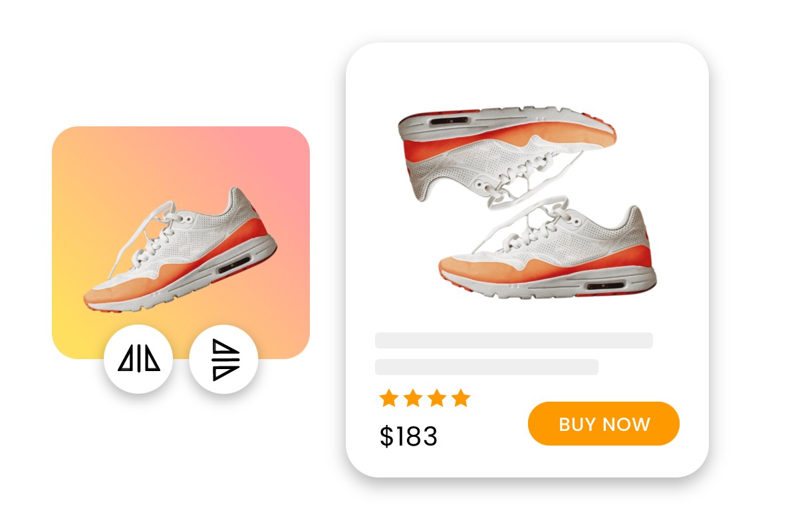The width and height of the screenshot is (798, 532).
Task: Click the longer gray placeholder title bar
Action: click(x=514, y=340)
